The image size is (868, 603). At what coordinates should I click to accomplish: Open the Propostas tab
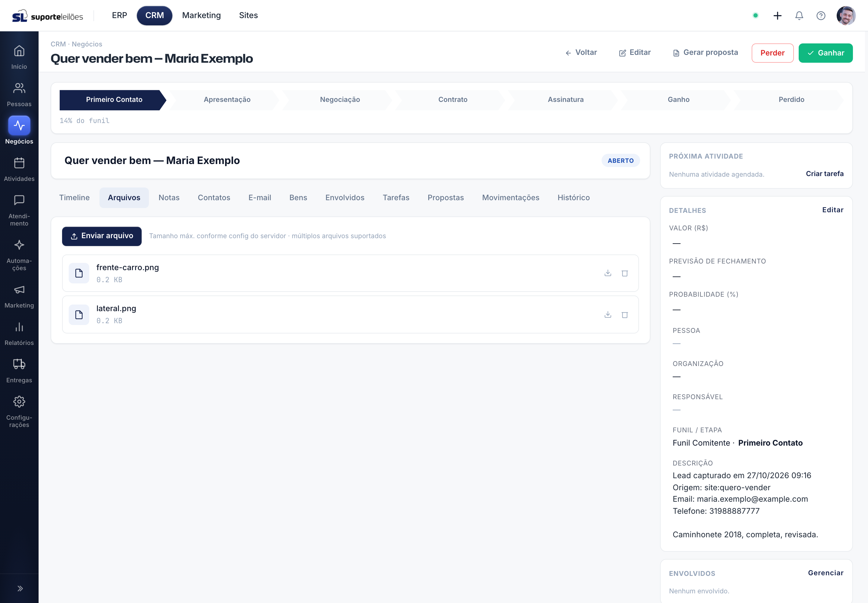pyautogui.click(x=445, y=197)
